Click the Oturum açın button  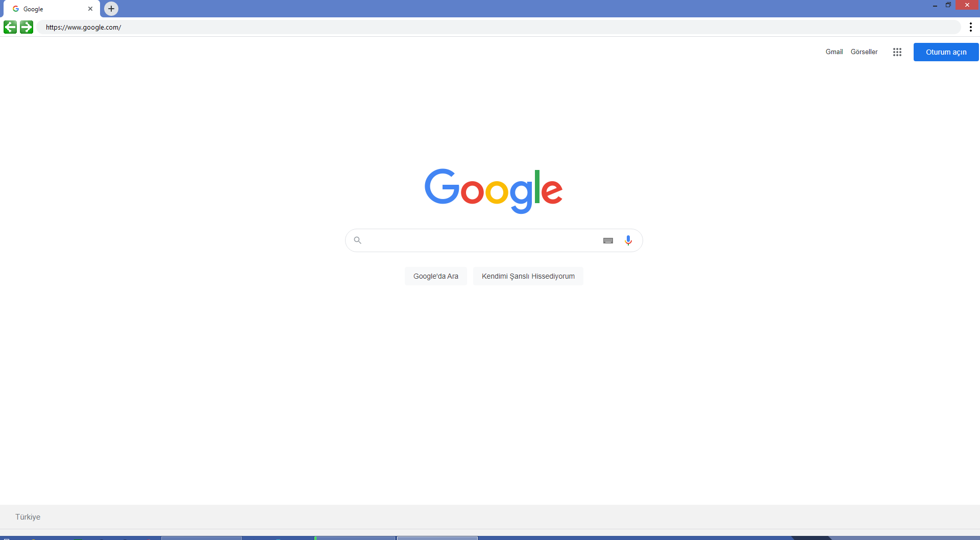946,52
